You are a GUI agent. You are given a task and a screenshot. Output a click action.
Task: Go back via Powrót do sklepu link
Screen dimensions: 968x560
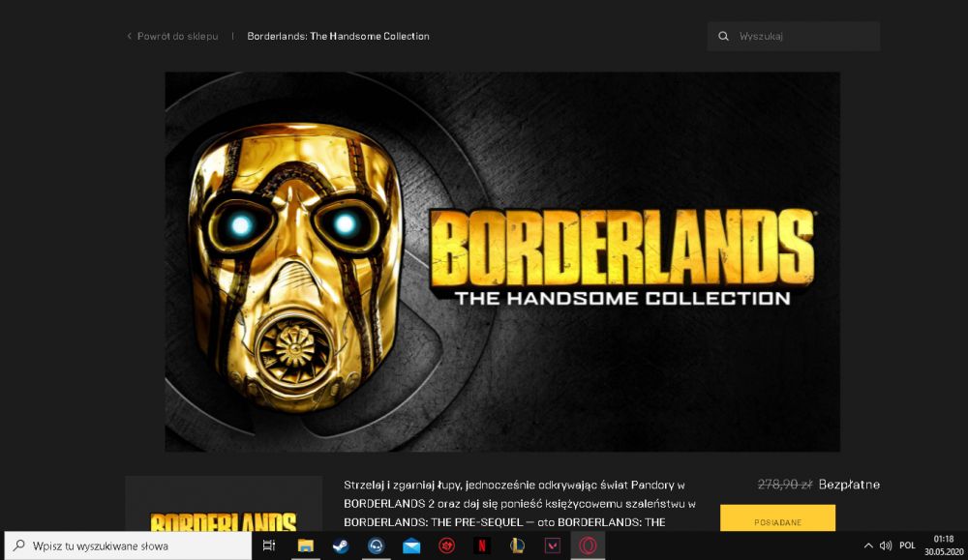(177, 37)
